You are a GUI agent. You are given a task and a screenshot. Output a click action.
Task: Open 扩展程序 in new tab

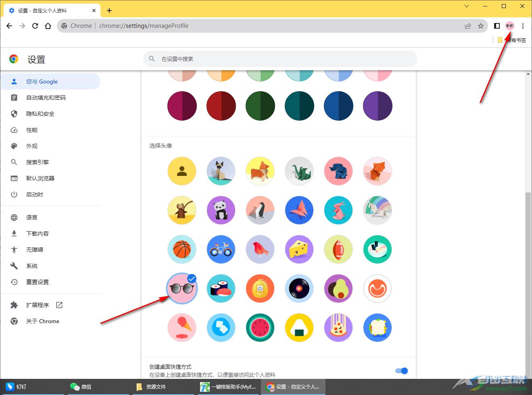[x=50, y=305]
